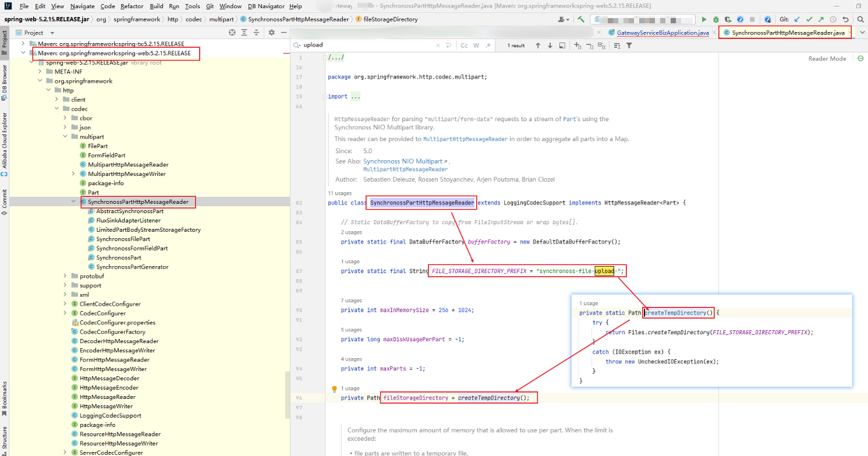
Task: Toggle Words (W) option in search bar
Action: click(476, 45)
